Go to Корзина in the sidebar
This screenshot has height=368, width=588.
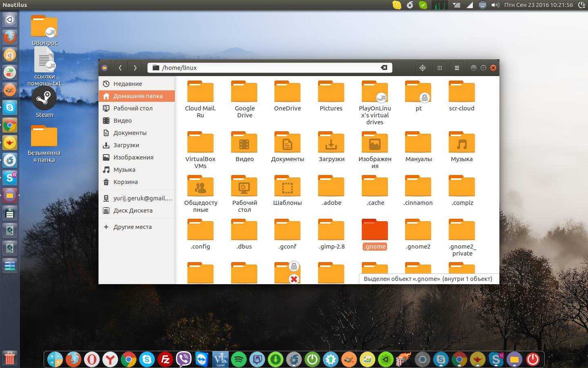click(125, 182)
